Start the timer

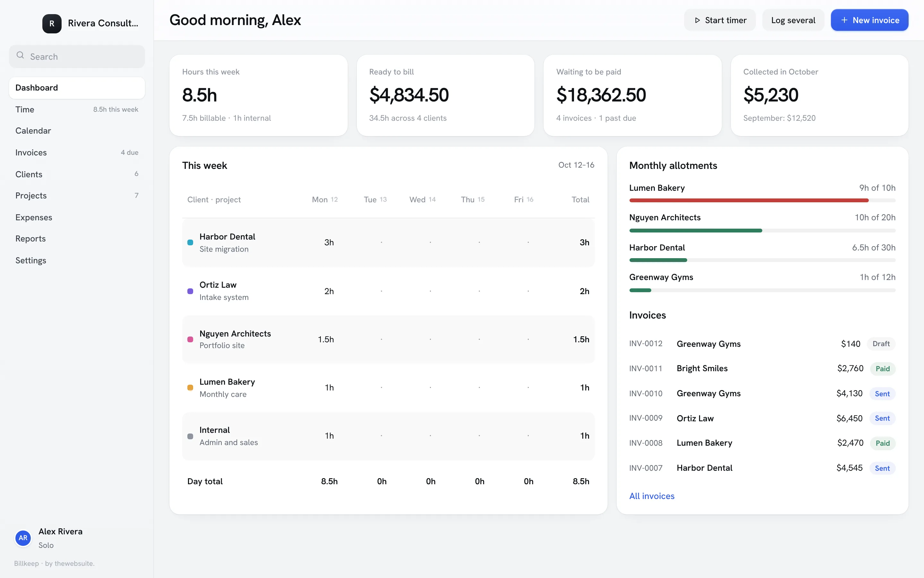(719, 20)
